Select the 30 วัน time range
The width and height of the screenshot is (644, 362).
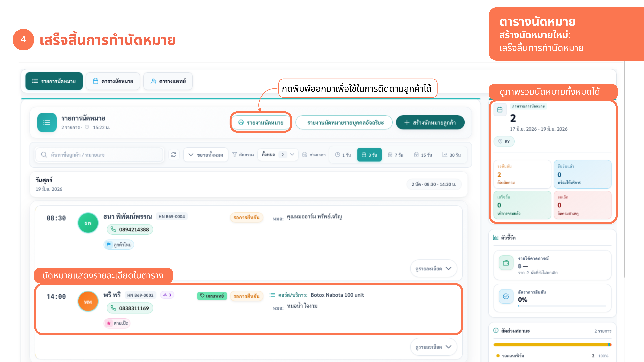452,155
